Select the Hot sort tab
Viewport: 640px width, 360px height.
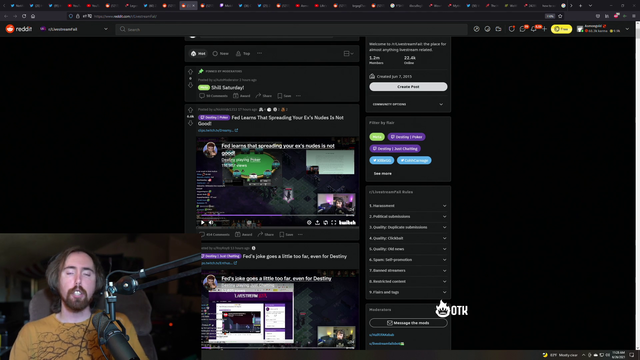[x=198, y=53]
